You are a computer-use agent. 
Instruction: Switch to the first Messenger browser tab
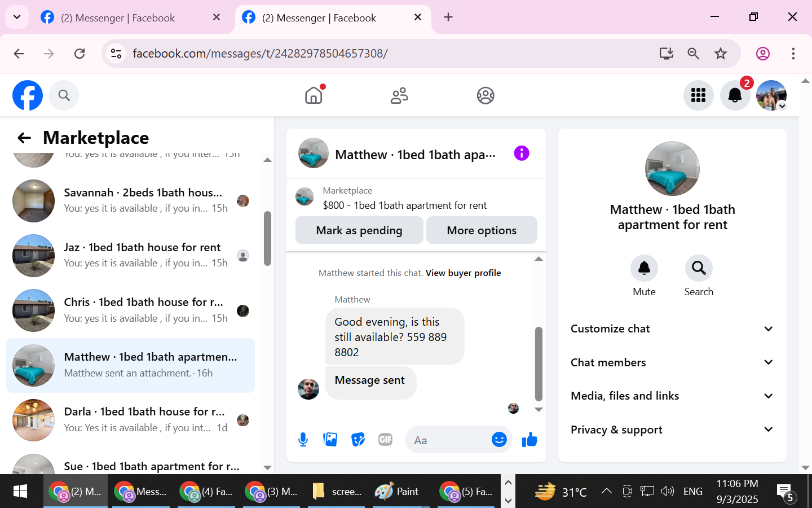coord(118,18)
